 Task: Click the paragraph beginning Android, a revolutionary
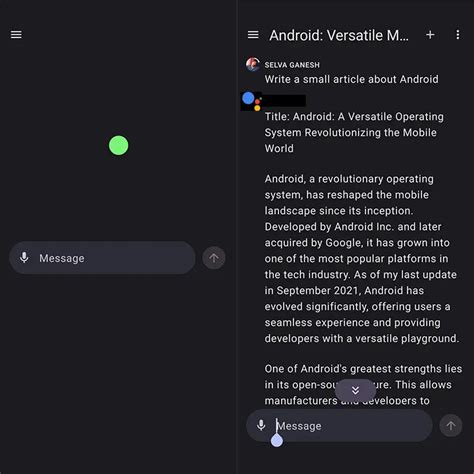362,259
